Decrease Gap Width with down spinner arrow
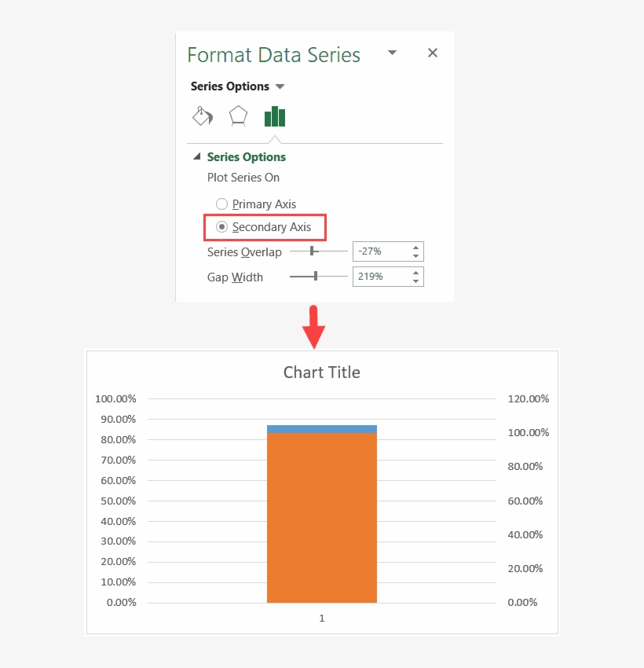Screen dimensions: 644x668 point(415,281)
